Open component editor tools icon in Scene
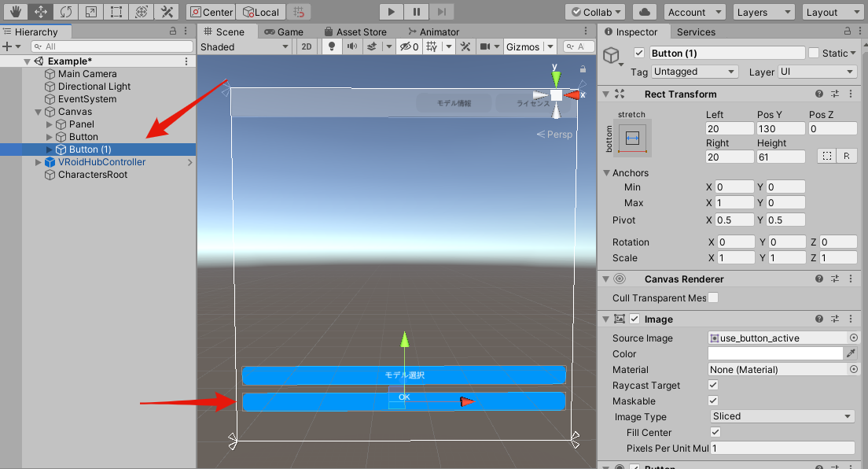Image resolution: width=868 pixels, height=469 pixels. pos(465,46)
